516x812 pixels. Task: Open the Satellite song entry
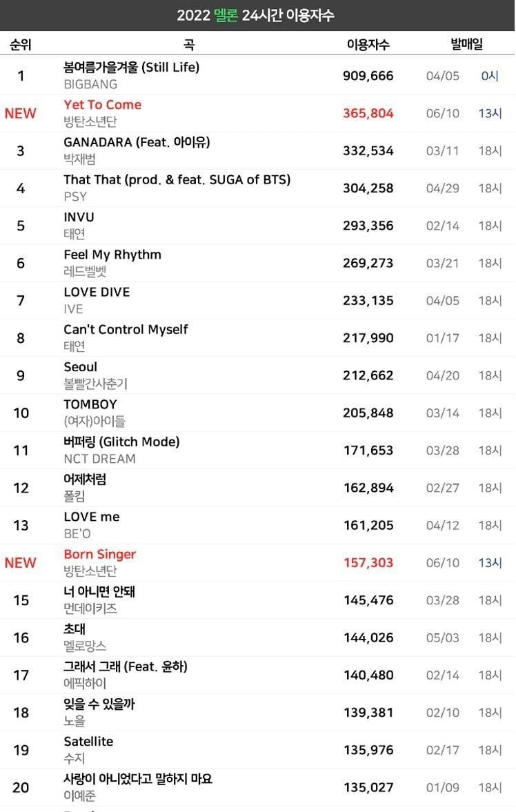click(88, 742)
